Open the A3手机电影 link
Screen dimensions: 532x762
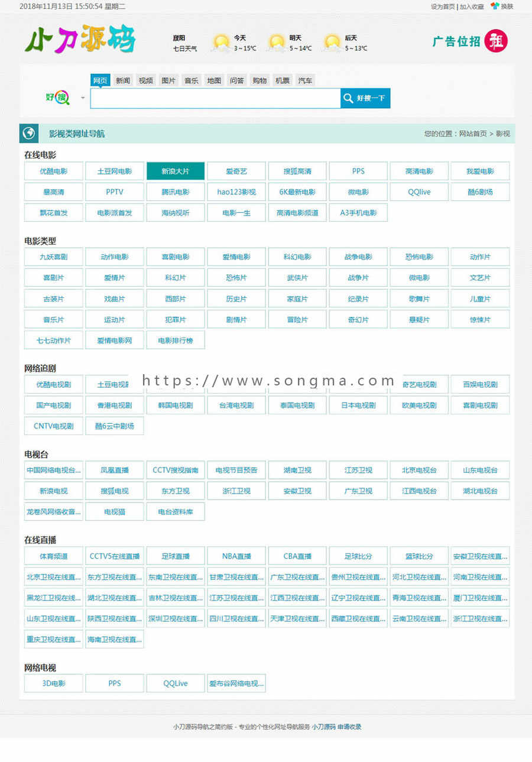pyautogui.click(x=358, y=212)
